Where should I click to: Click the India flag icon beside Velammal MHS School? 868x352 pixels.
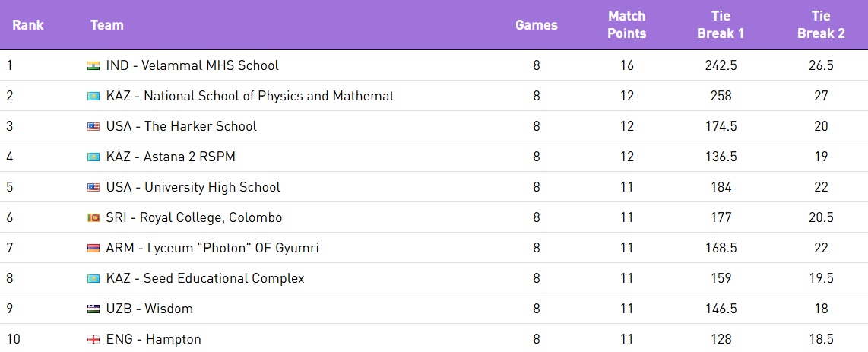[93, 66]
